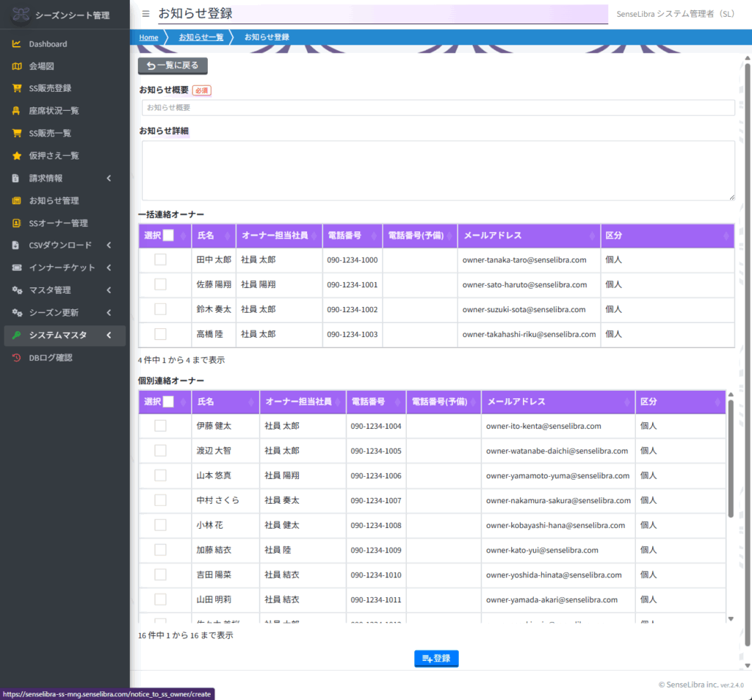Check the box for 田中 太郎
752x700 pixels.
coord(160,260)
